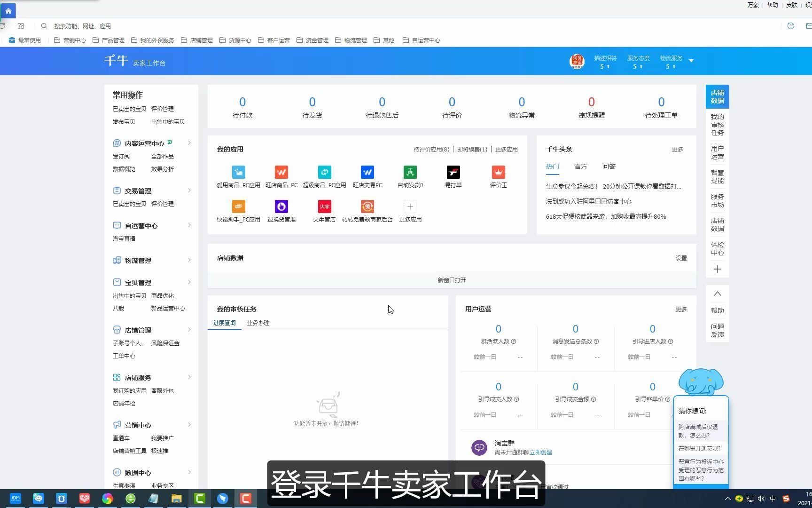Switch to the 官方 tab in 千牛头条

pyautogui.click(x=581, y=167)
